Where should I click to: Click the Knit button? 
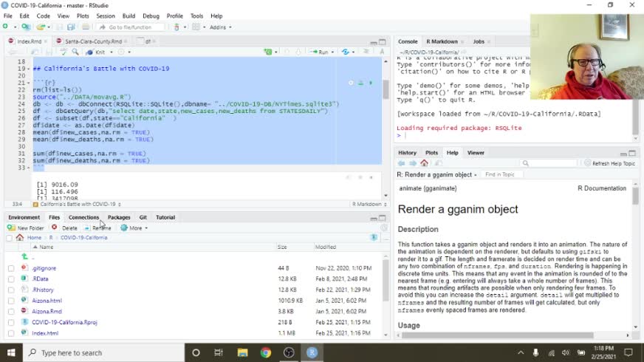pyautogui.click(x=96, y=52)
